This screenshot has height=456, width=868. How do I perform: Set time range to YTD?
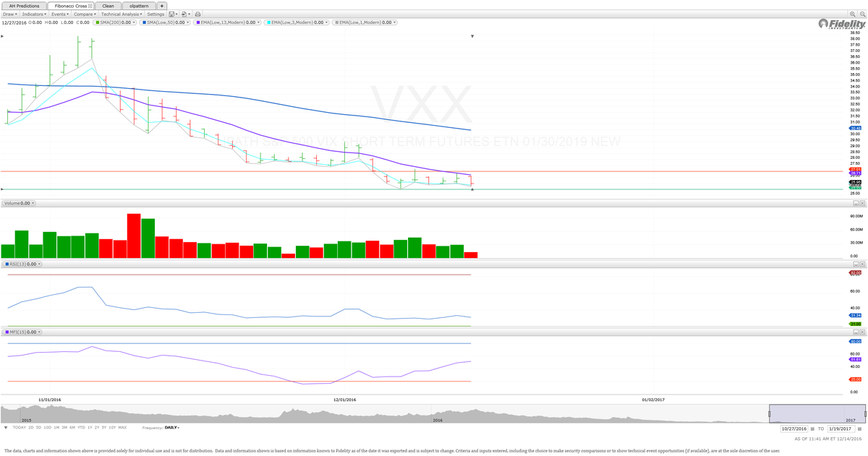81,427
